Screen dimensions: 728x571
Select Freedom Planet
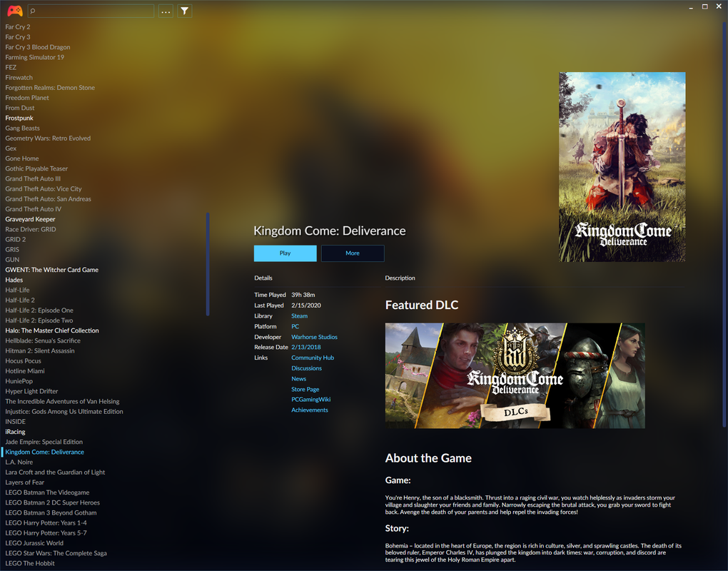(27, 98)
